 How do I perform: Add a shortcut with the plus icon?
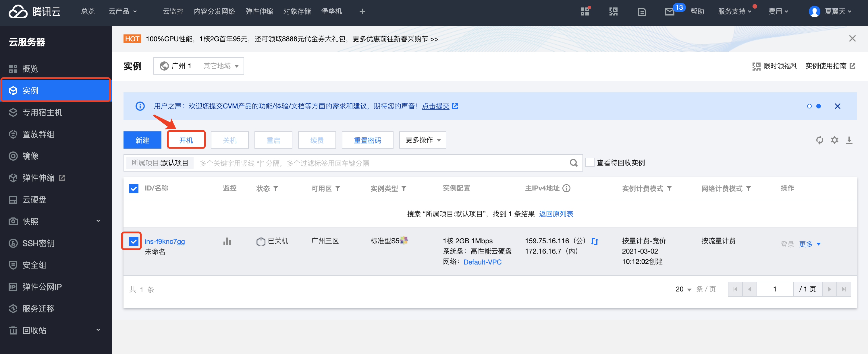362,12
